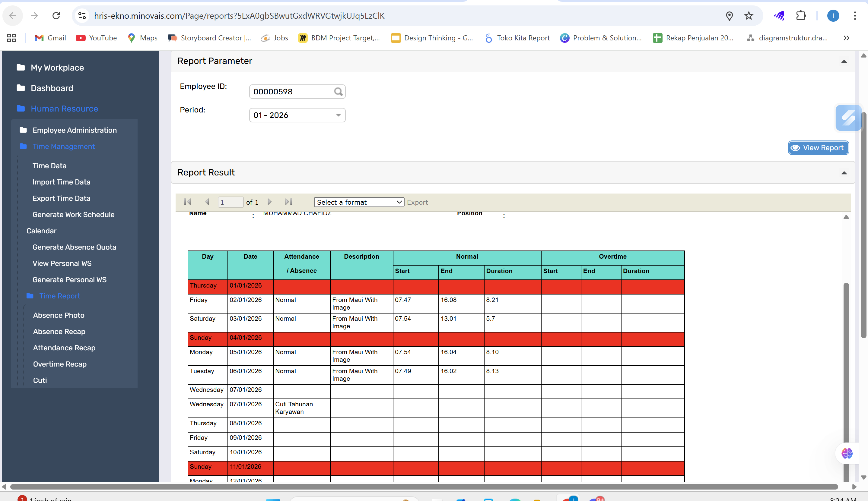Click the report page number field
The width and height of the screenshot is (868, 501).
click(230, 202)
